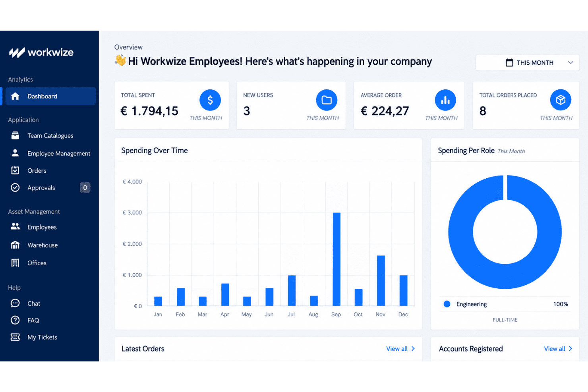This screenshot has height=392, width=588.
Task: Click the Spending Per Role heading
Action: (466, 151)
